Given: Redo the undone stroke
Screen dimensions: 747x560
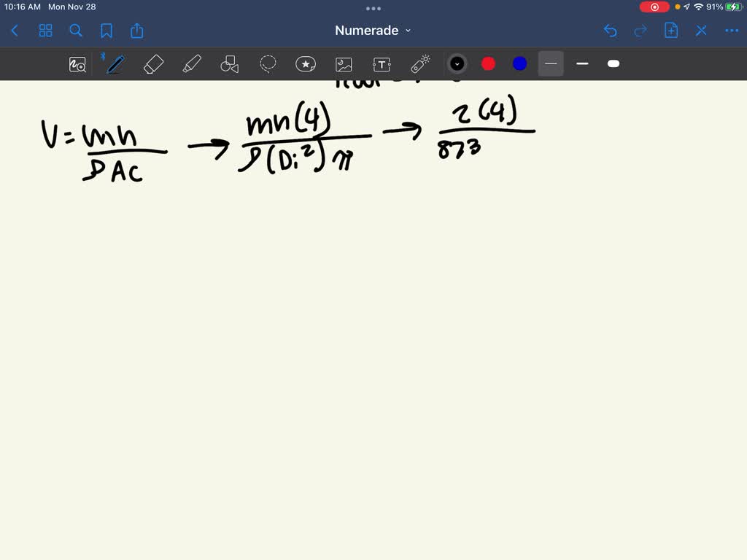Looking at the screenshot, I should [640, 31].
